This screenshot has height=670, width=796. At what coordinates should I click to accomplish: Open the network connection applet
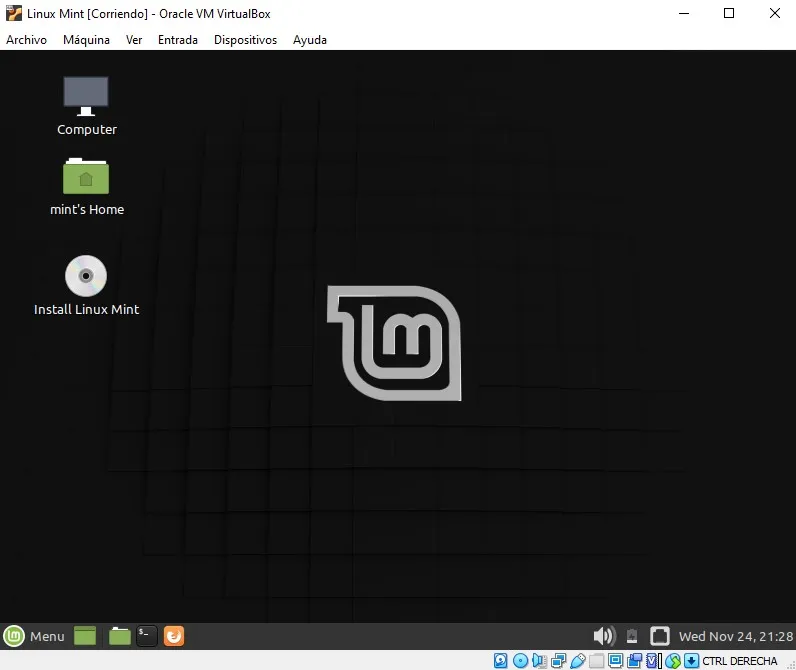[660, 636]
